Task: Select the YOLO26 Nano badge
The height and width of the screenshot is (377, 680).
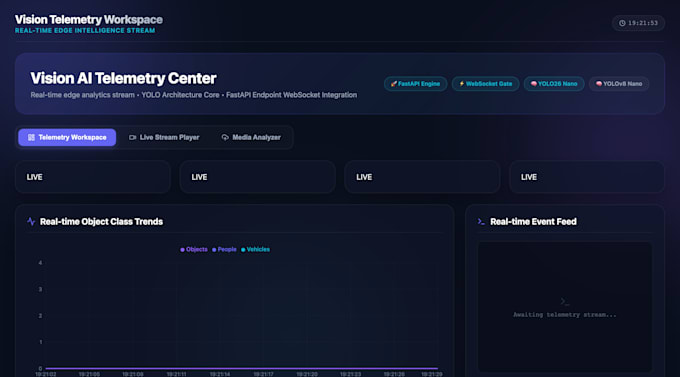Action: [x=554, y=84]
